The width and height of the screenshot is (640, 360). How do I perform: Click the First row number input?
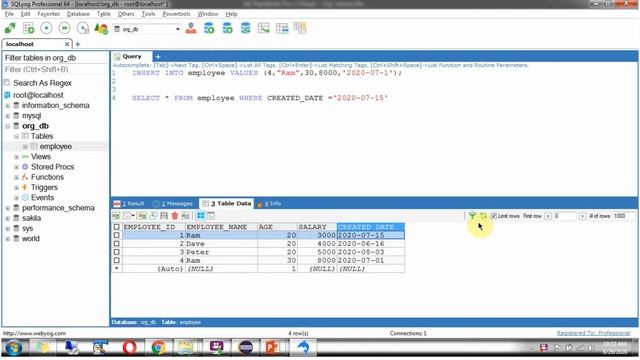(x=565, y=216)
